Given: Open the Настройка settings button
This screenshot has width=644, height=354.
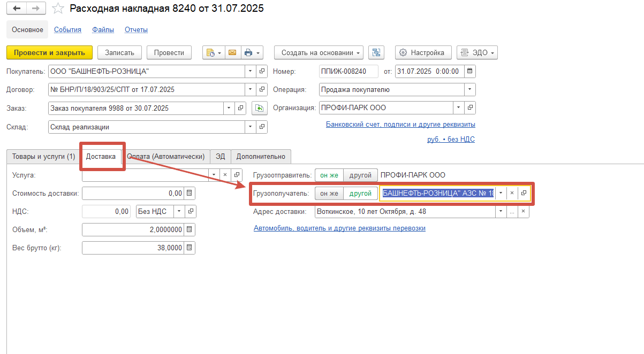Looking at the screenshot, I should (423, 52).
